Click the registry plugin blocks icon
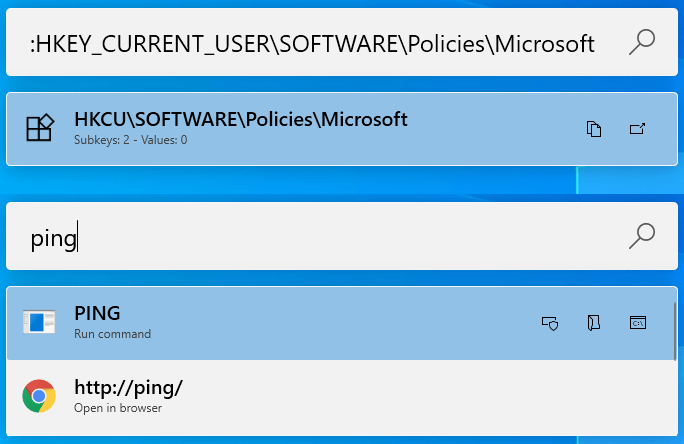 coord(40,128)
